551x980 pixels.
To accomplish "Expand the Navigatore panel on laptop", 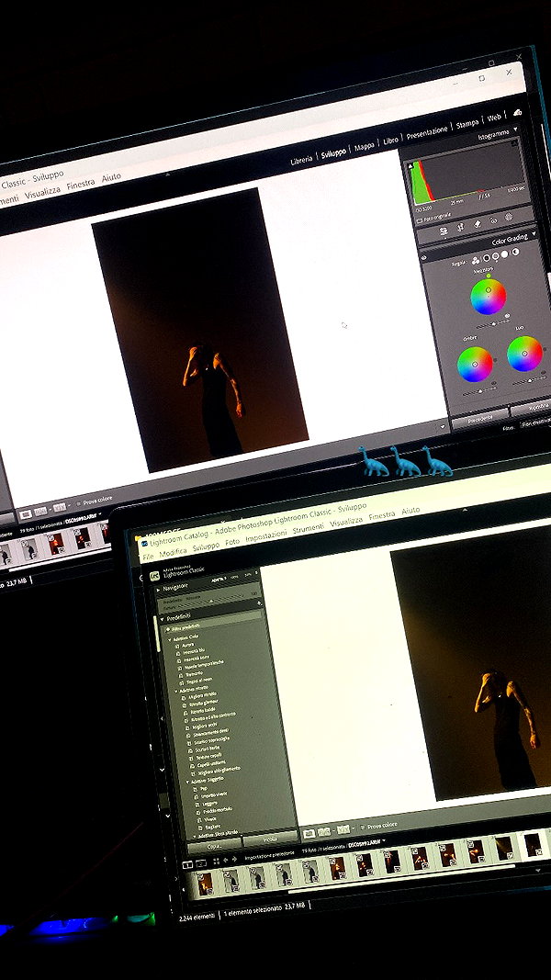I will 159,591.
